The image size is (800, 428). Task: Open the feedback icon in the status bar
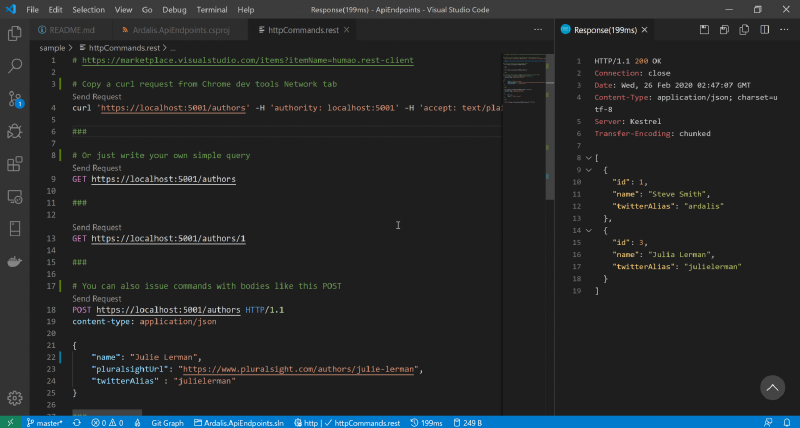pyautogui.click(x=767, y=422)
